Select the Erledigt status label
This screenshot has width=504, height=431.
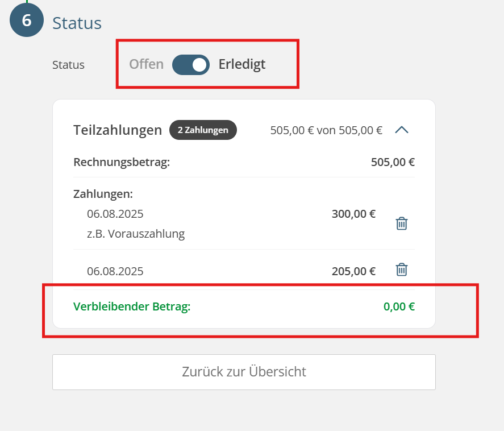[242, 64]
